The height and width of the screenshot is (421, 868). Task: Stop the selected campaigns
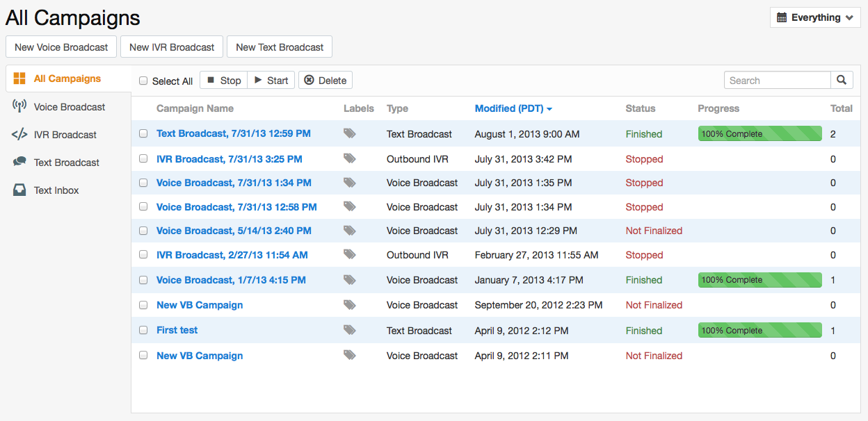point(223,79)
